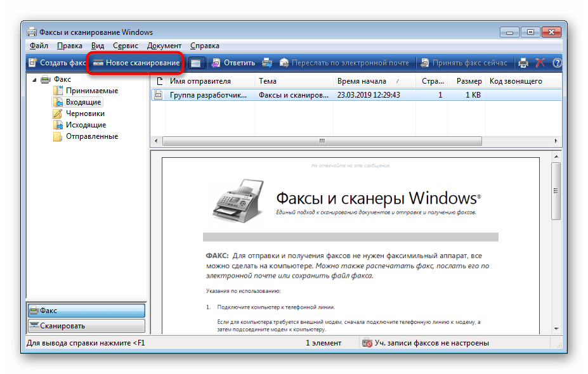Viewport: 588px width, 374px height.
Task: Minimize the Факсы и сканирование window
Action: 509,32
